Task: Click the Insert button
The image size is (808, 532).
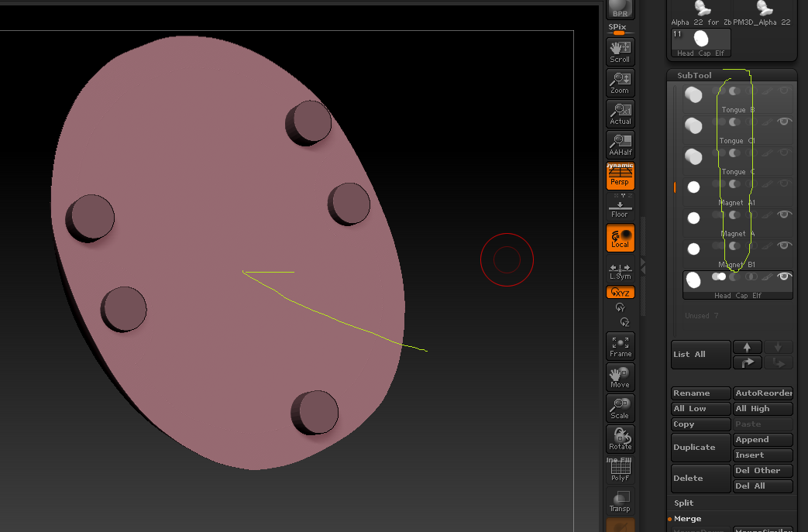Action: coord(762,455)
